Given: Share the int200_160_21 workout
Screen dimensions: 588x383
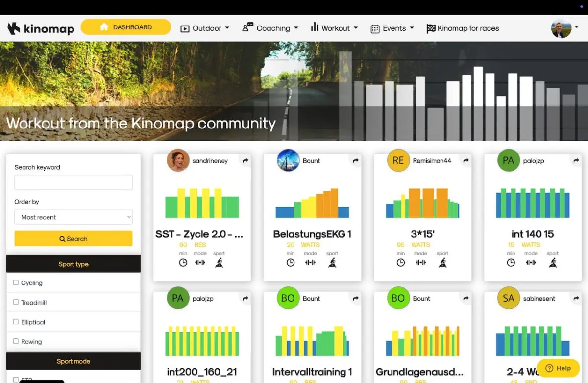Looking at the screenshot, I should [245, 298].
